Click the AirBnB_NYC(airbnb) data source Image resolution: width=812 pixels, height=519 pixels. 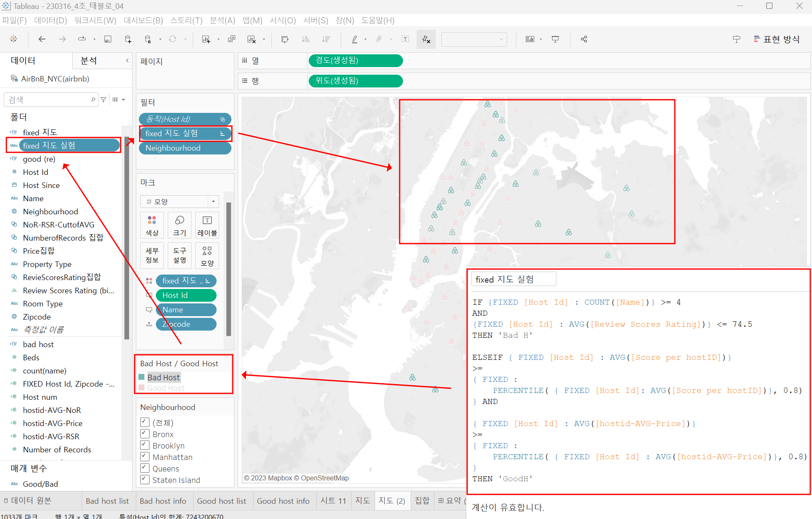point(55,79)
